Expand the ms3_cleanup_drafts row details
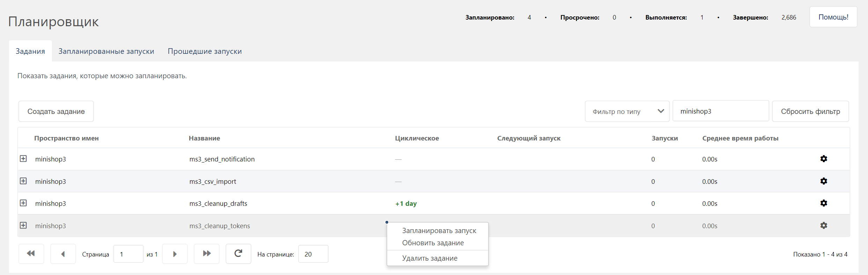 point(23,203)
